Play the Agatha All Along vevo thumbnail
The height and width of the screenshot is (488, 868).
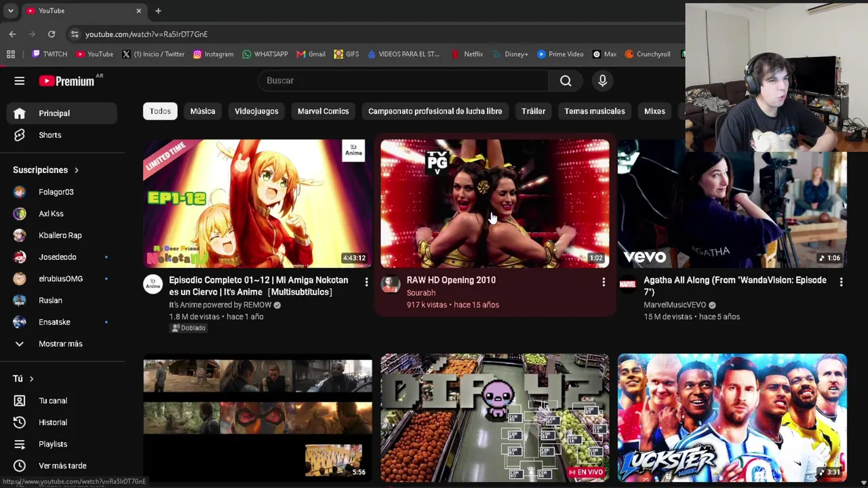[x=732, y=203]
